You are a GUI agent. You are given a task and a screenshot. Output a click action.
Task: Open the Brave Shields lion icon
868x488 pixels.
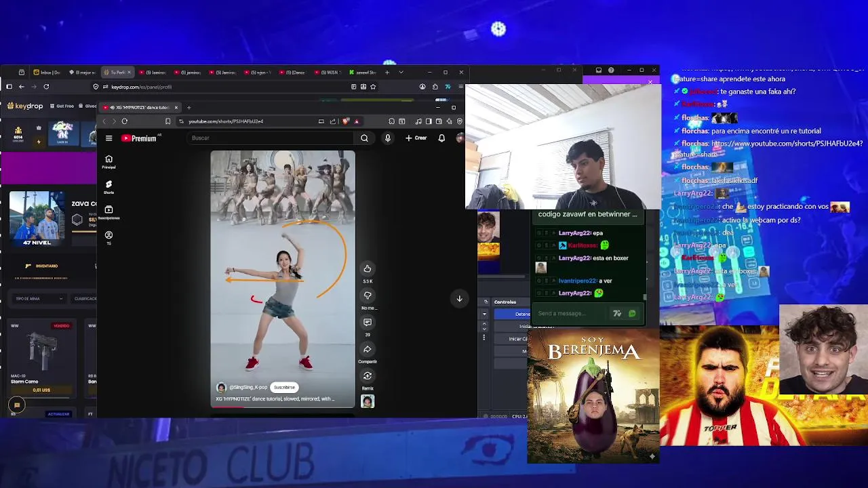coord(346,121)
